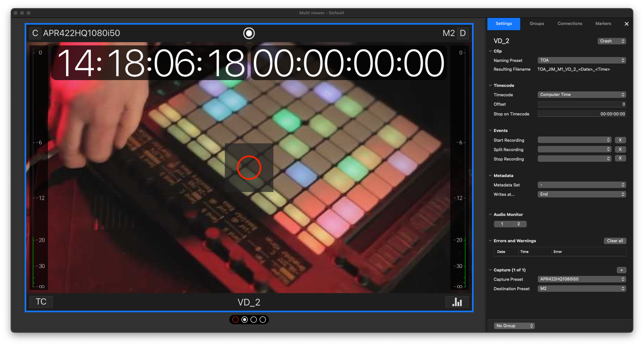Screen dimensions: 644x346
Task: Clear the Stop Recording event with X
Action: point(620,158)
